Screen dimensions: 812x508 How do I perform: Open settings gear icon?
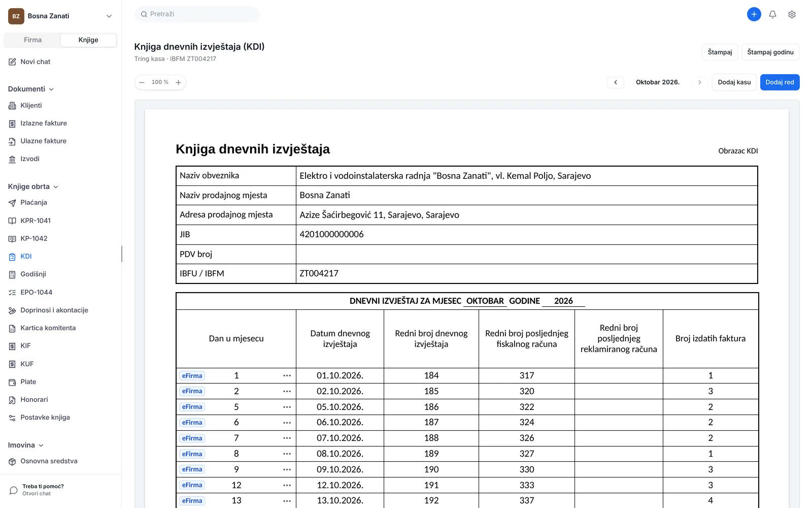coord(792,14)
